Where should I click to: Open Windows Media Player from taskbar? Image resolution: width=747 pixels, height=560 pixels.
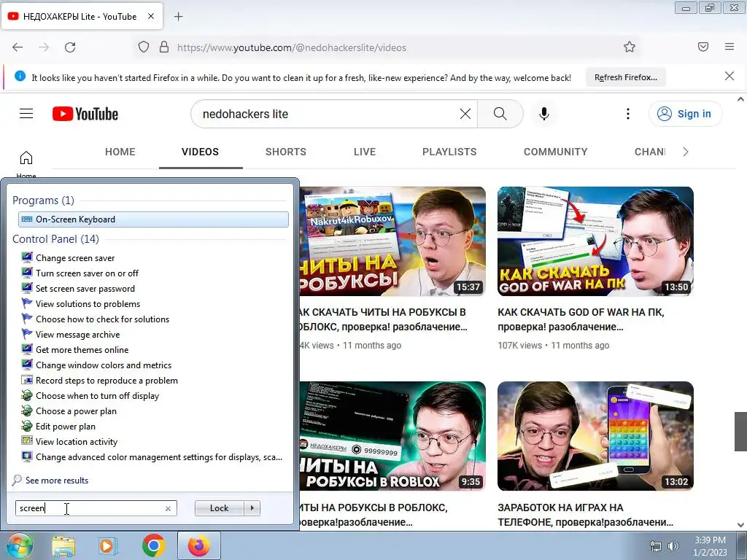(108, 545)
